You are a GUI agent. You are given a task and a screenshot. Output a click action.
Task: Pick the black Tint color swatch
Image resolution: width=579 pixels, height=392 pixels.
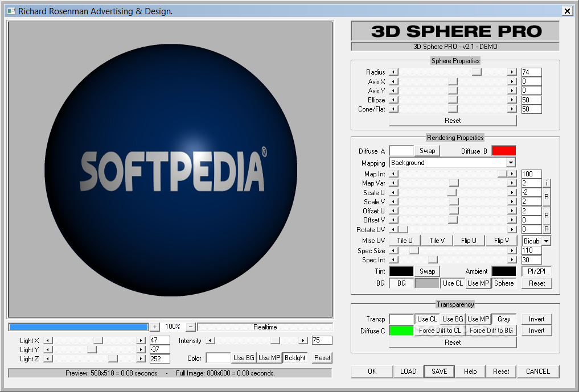click(401, 271)
